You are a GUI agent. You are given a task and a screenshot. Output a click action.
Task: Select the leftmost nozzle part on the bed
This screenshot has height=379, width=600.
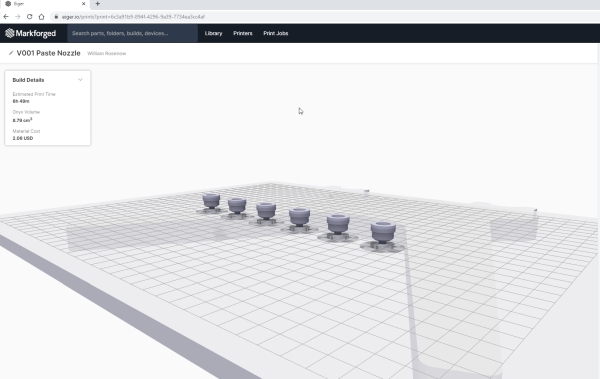pos(211,202)
